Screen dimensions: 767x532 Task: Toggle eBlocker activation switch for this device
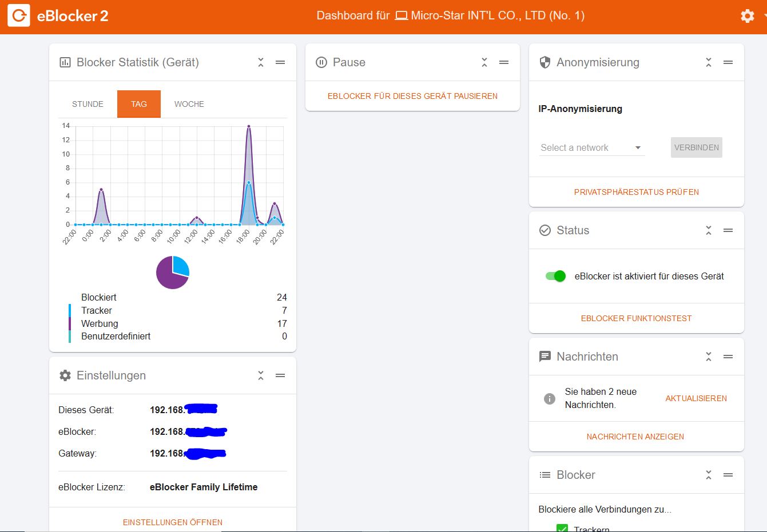(555, 276)
